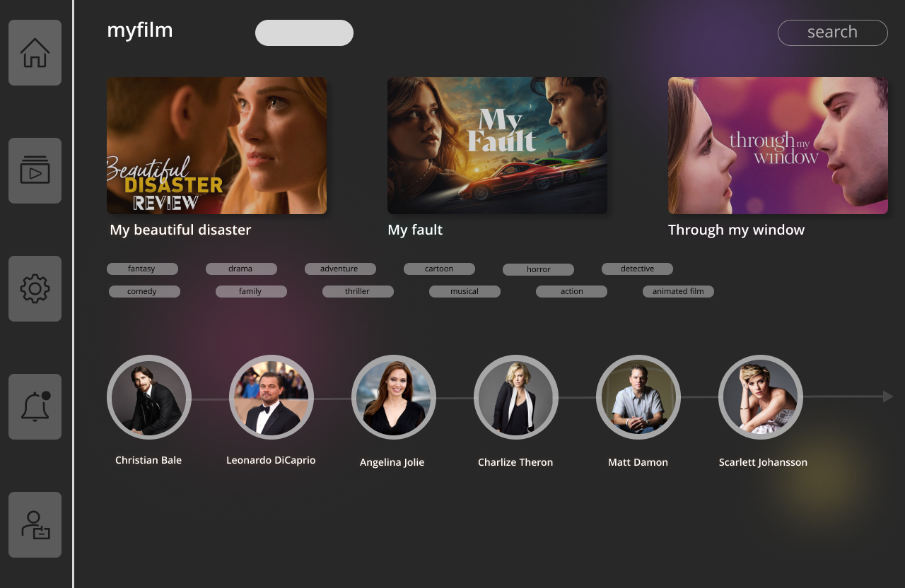Click the Angelina Jolie name label

(392, 462)
